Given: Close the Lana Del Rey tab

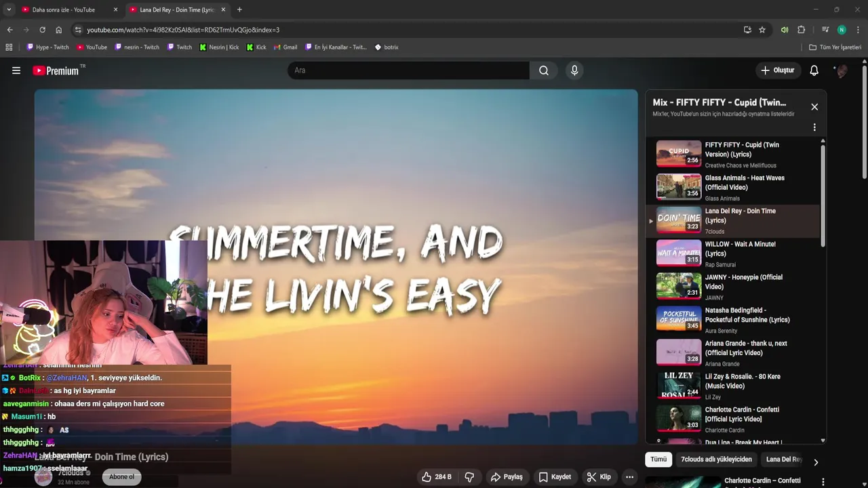Looking at the screenshot, I should coord(224,9).
